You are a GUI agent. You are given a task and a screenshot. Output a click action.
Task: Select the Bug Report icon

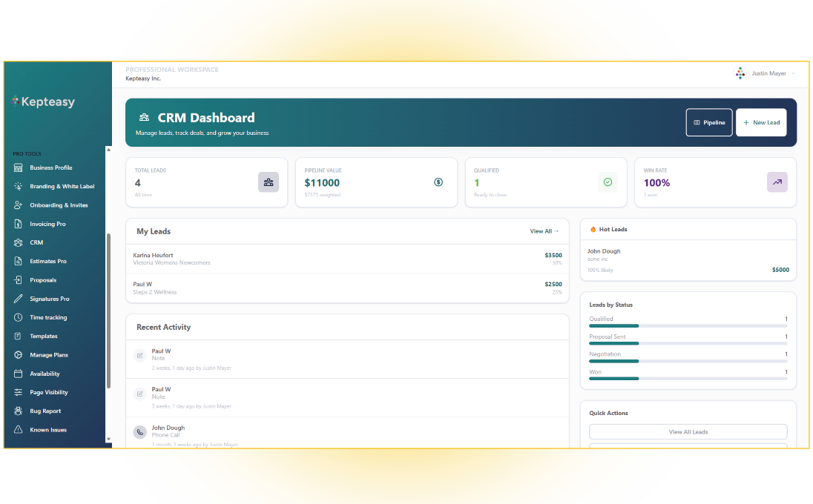click(18, 411)
